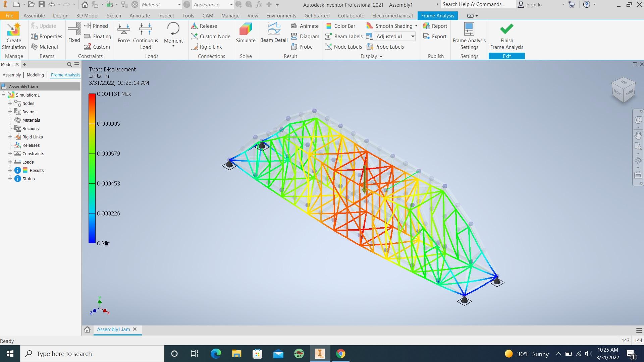Expand the Beams tree item
The image size is (644, 362).
[x=10, y=112]
